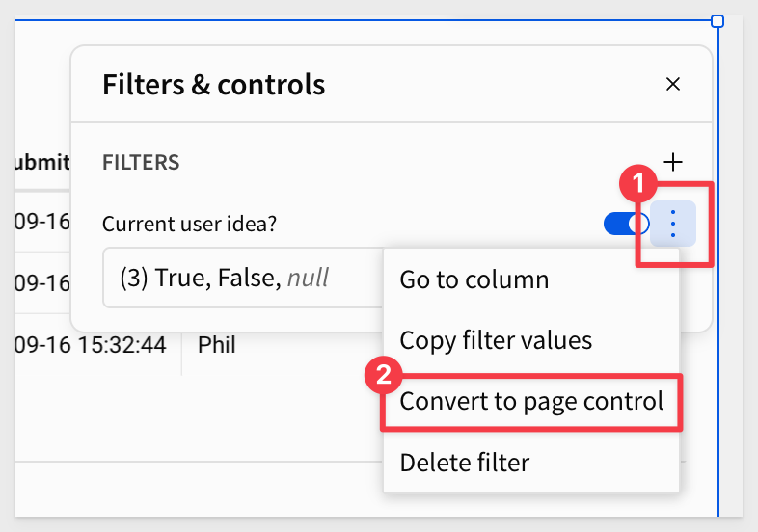Toggle off the Current user idea filter
The width and height of the screenshot is (758, 532).
pyautogui.click(x=626, y=224)
